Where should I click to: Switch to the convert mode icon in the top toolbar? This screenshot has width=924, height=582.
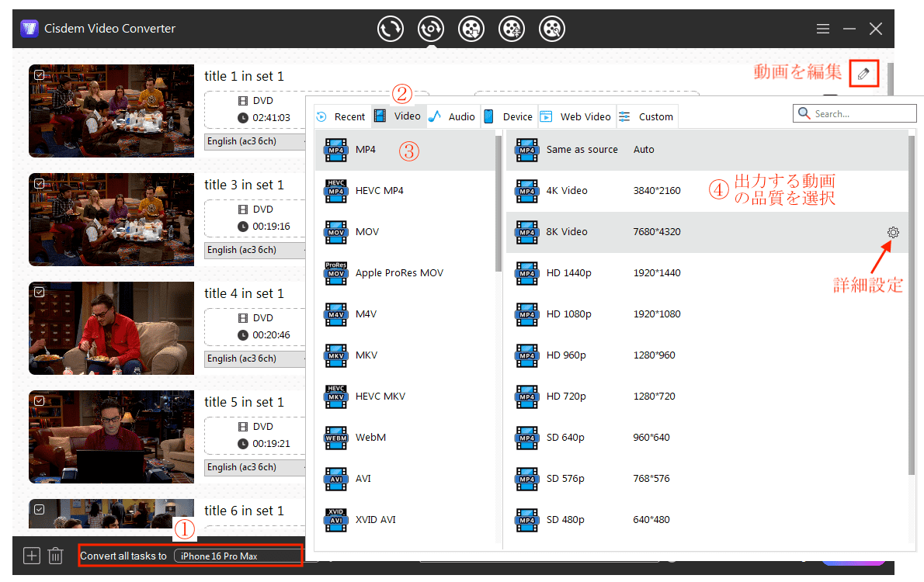391,29
